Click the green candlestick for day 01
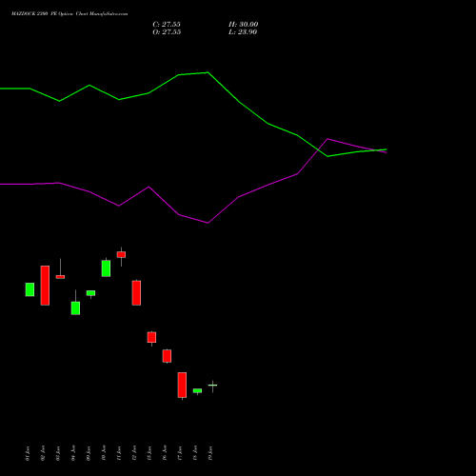Screen dimensions: 476x476 pyautogui.click(x=30, y=289)
